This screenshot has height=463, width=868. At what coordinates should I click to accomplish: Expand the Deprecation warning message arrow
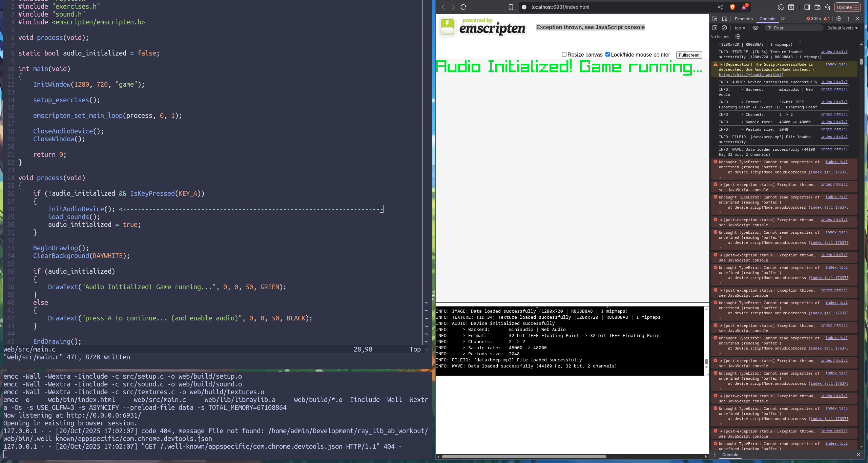pos(722,64)
